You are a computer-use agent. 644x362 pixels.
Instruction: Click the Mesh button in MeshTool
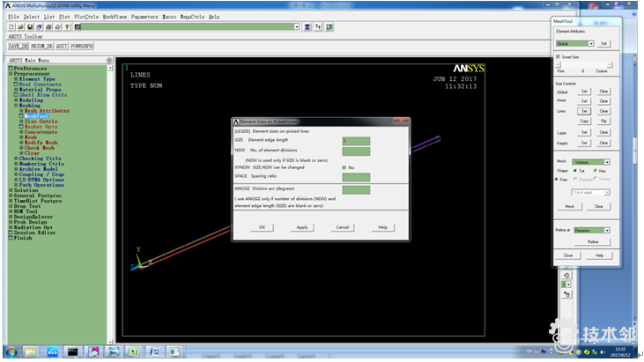pyautogui.click(x=570, y=206)
